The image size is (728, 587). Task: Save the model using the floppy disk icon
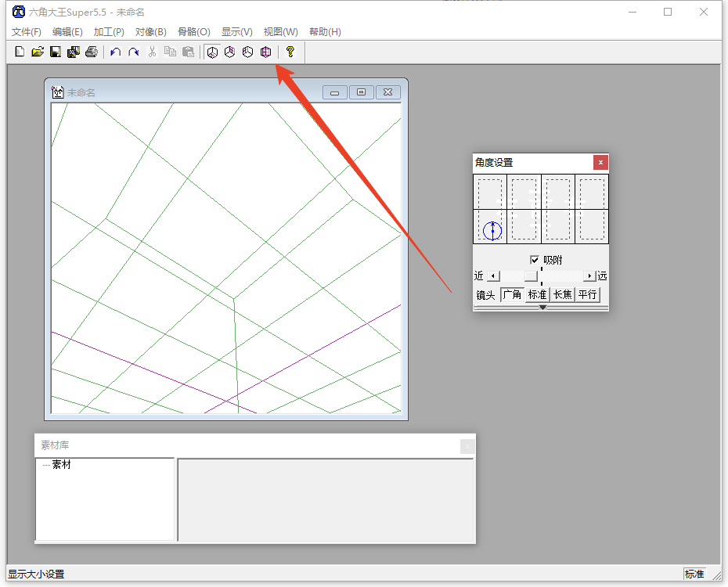click(x=55, y=52)
